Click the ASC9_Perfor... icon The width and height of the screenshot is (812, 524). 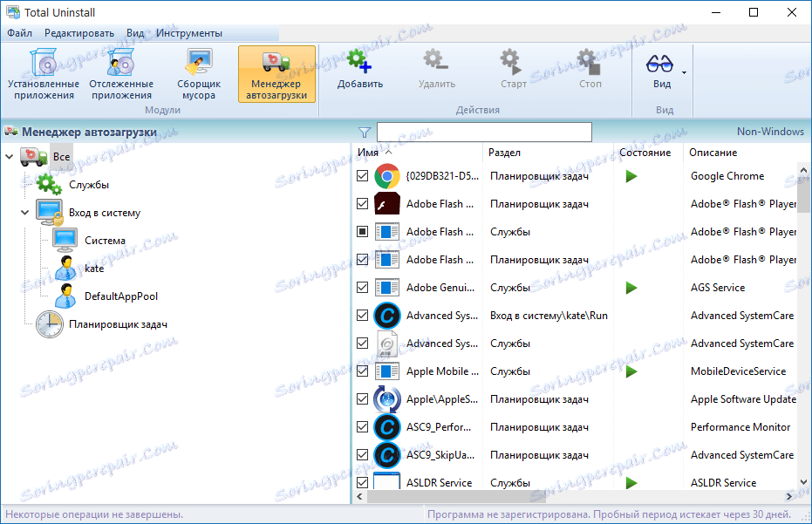[387, 427]
